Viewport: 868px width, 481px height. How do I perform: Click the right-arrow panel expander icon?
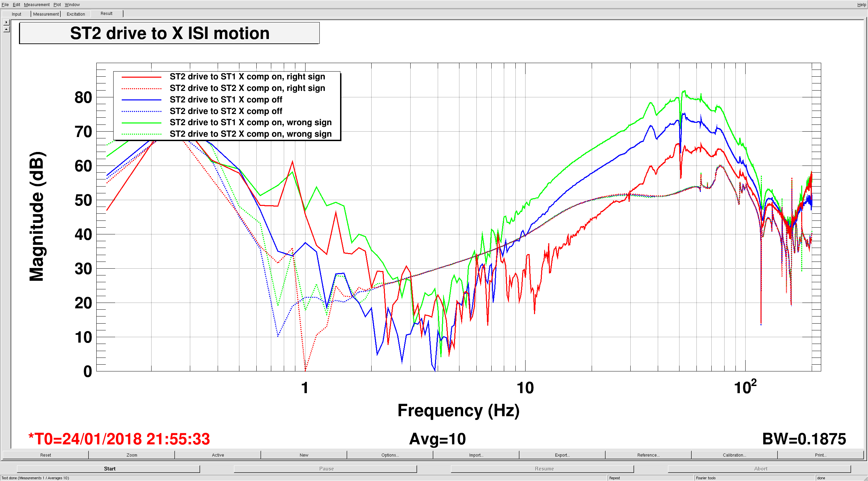(x=6, y=22)
